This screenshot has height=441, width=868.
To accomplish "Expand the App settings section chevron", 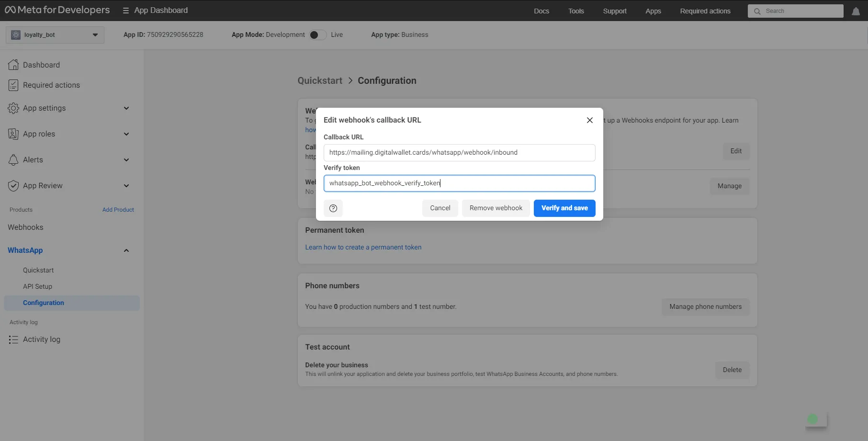I will coord(126,108).
